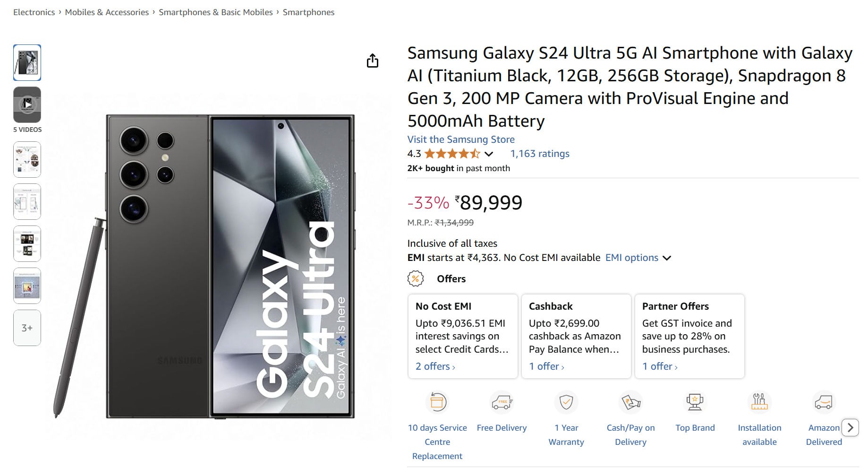
Task: Open the 1,163 ratings link
Action: pyautogui.click(x=540, y=154)
